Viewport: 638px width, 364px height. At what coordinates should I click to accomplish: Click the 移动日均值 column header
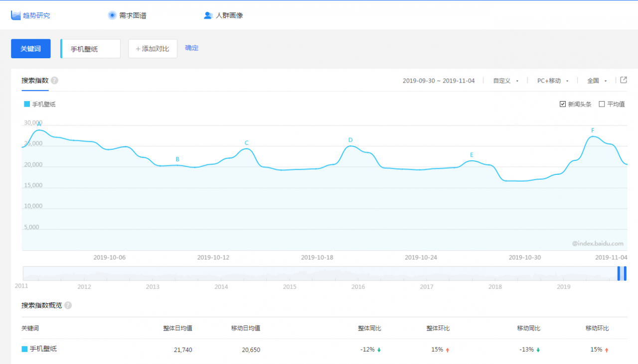(x=246, y=328)
